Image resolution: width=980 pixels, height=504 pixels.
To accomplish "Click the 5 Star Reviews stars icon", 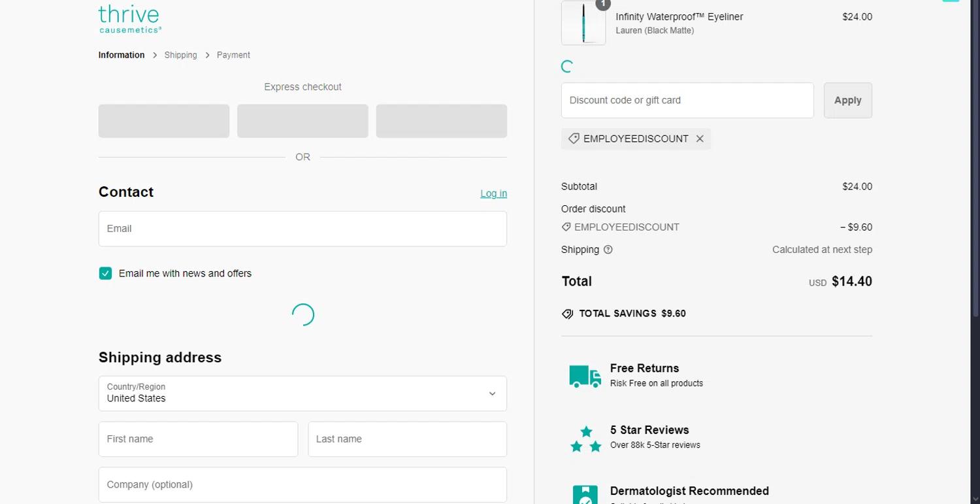I will click(585, 439).
